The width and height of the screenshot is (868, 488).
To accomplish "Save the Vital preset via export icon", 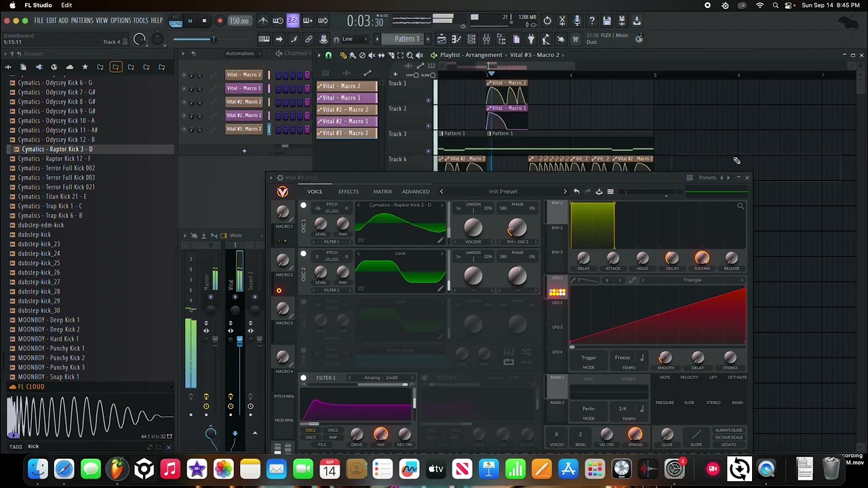I will pyautogui.click(x=599, y=192).
